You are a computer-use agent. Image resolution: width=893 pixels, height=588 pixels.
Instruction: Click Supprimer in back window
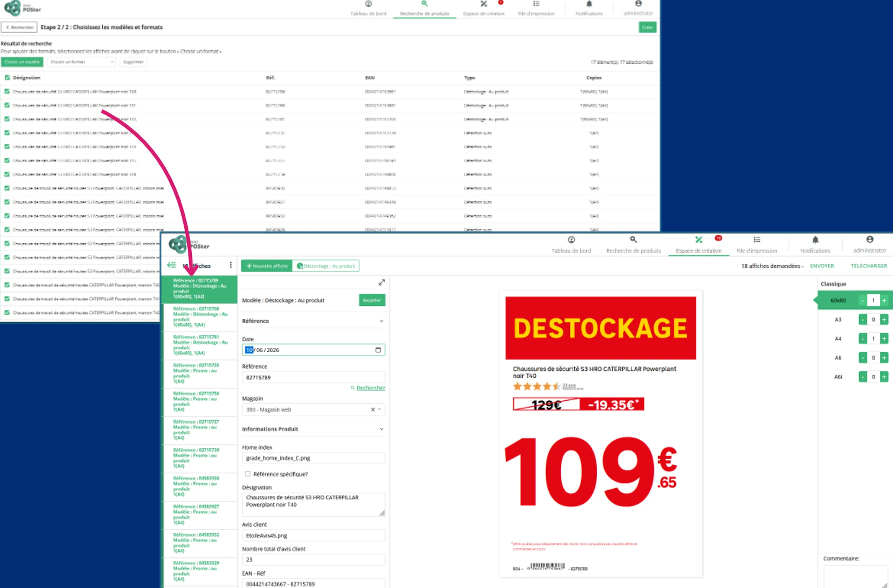pos(133,62)
